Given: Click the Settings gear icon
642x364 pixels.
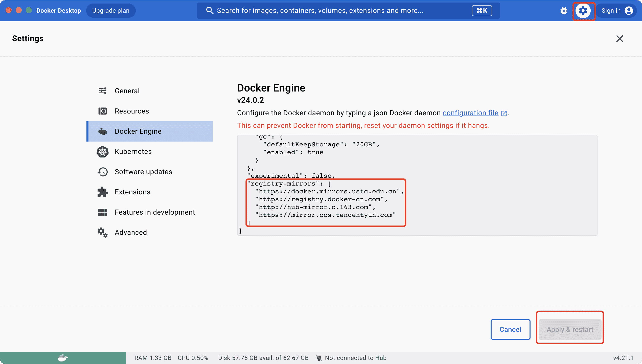Looking at the screenshot, I should pyautogui.click(x=583, y=11).
